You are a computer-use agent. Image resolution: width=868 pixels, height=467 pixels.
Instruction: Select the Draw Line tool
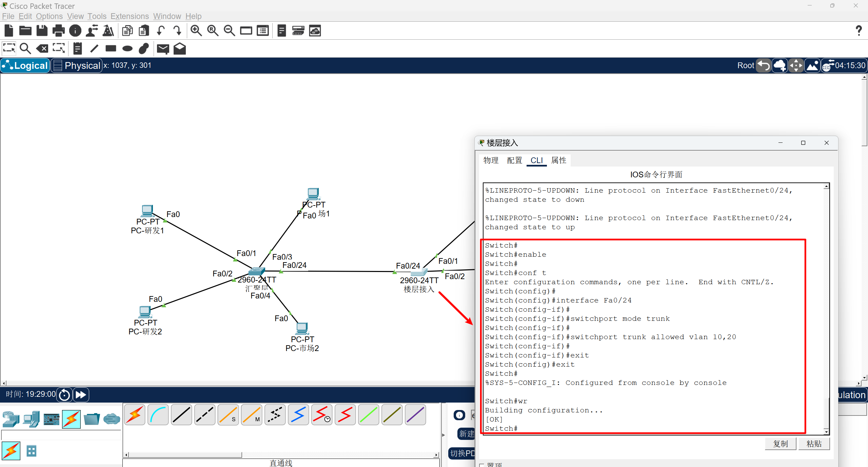94,48
